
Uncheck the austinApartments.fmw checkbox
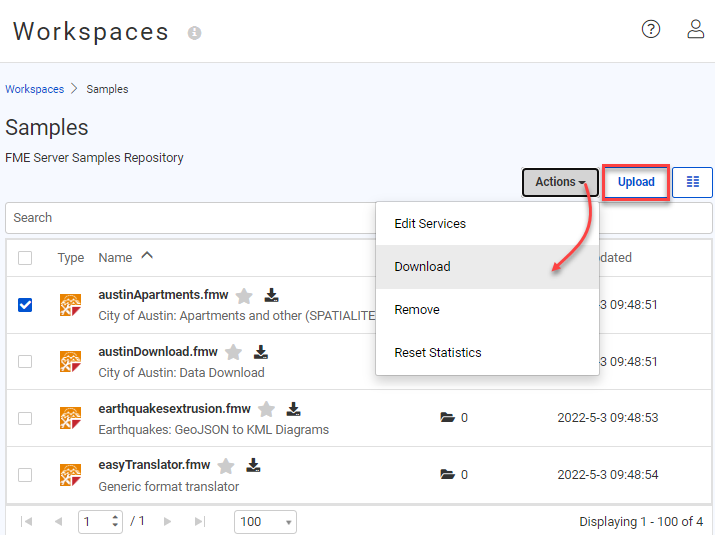click(x=25, y=305)
